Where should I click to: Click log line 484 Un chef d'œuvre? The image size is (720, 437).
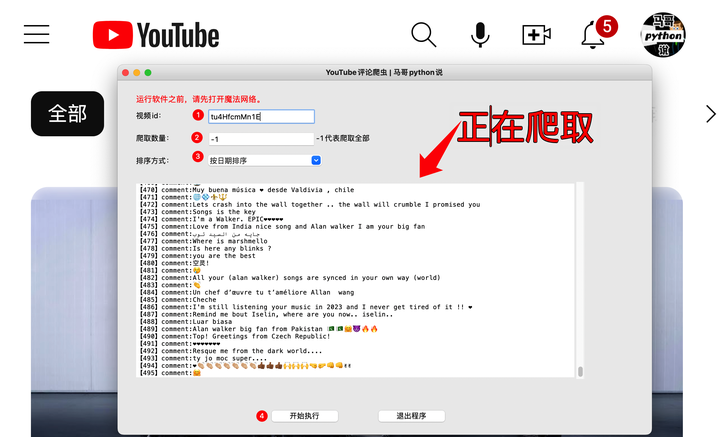[x=247, y=292]
